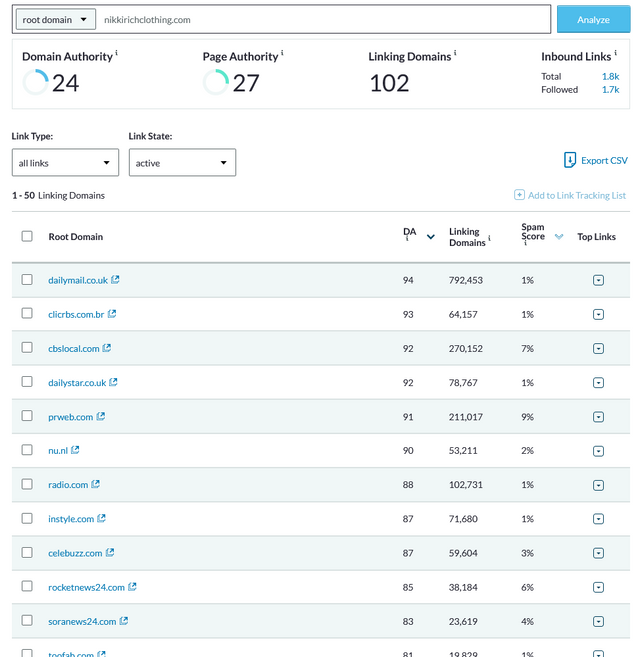Check the clicrbs.com.br row checkbox
Screen dimensions: 640x657
(27, 313)
